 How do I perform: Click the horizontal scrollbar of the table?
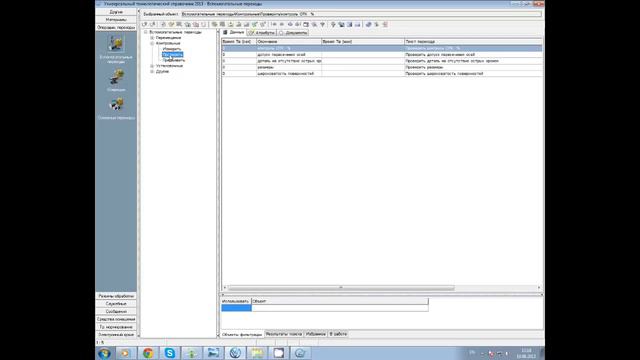(341, 288)
